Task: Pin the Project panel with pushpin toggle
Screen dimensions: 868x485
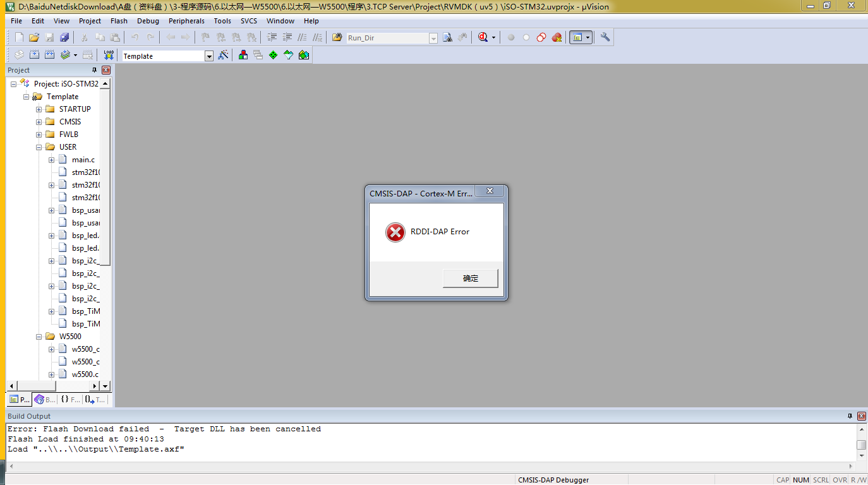Action: pos(95,70)
